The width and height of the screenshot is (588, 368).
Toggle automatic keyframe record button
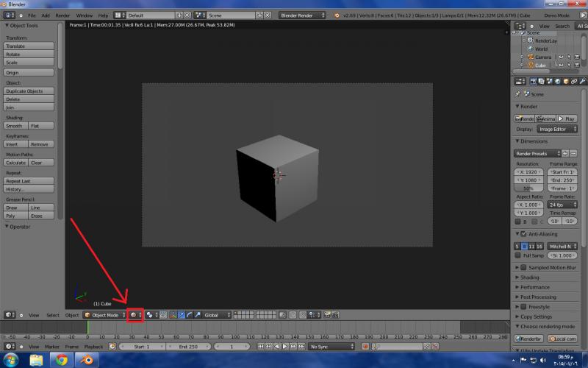tap(365, 346)
